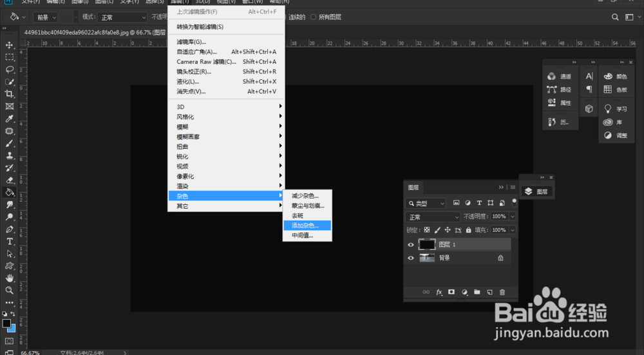Open the 不透明度 slider dropdown arrow

pyautogui.click(x=512, y=216)
